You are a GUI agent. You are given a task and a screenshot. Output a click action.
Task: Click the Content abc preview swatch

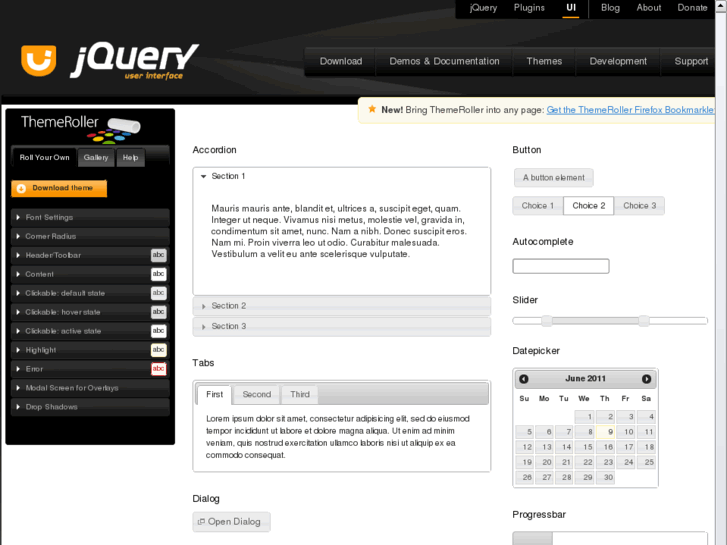click(159, 274)
